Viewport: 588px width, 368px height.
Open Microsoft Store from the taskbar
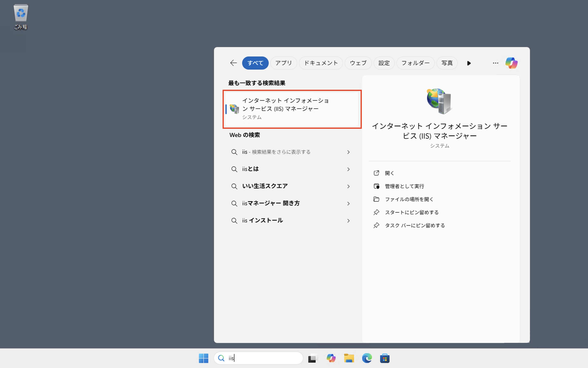click(x=385, y=358)
